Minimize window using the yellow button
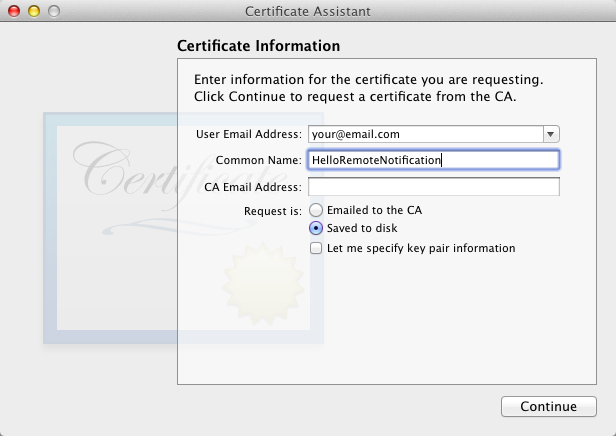The width and height of the screenshot is (616, 436). pos(34,11)
